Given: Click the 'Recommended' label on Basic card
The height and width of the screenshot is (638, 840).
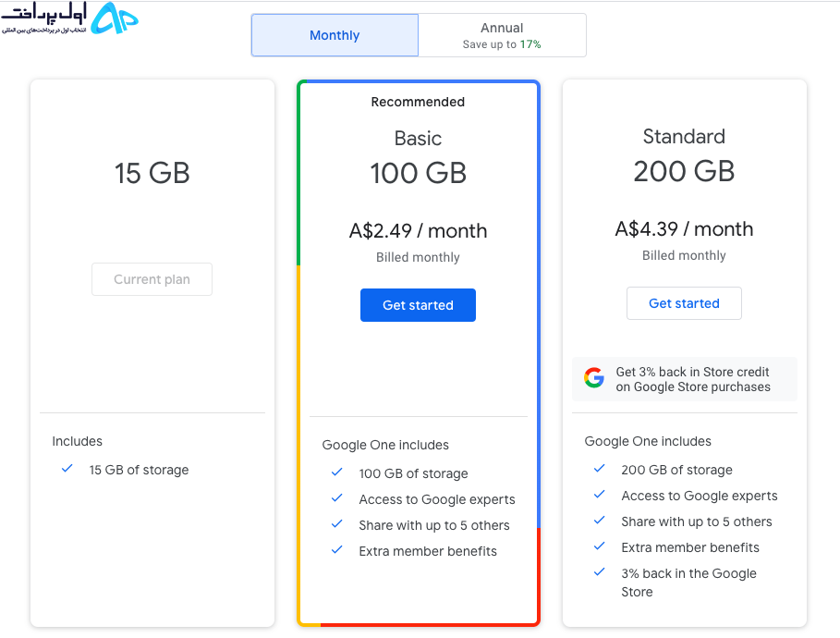Looking at the screenshot, I should coord(418,102).
